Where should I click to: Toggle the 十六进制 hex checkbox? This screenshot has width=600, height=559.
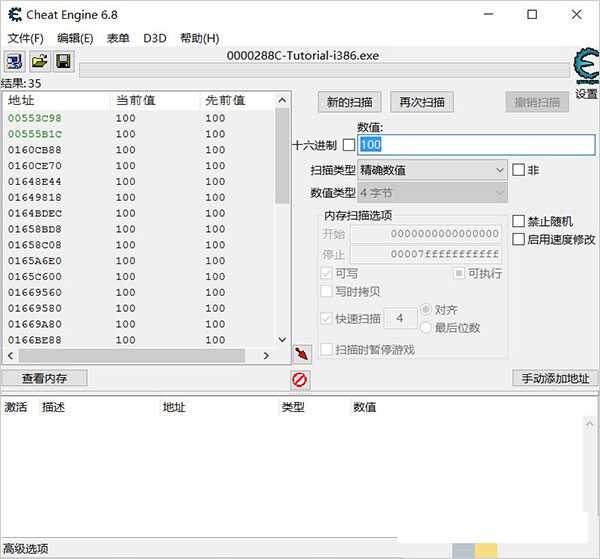point(349,145)
